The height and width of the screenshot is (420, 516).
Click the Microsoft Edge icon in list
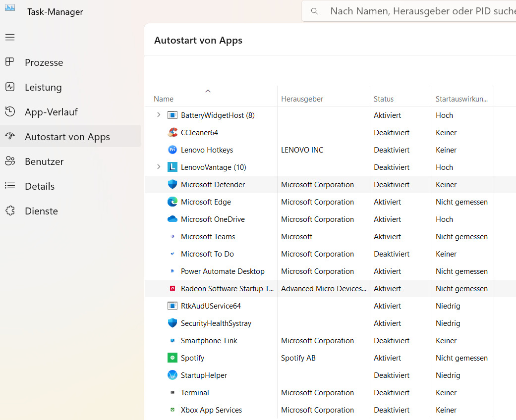click(x=172, y=202)
